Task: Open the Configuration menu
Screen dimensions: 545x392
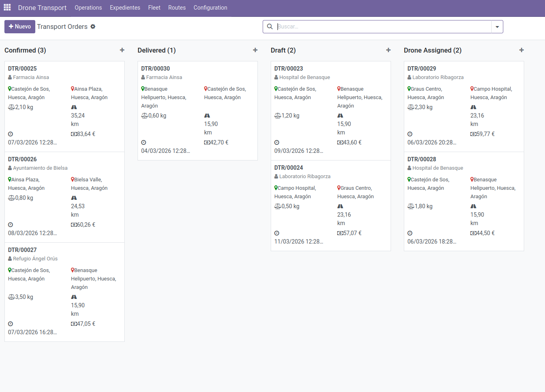Action: (x=210, y=7)
